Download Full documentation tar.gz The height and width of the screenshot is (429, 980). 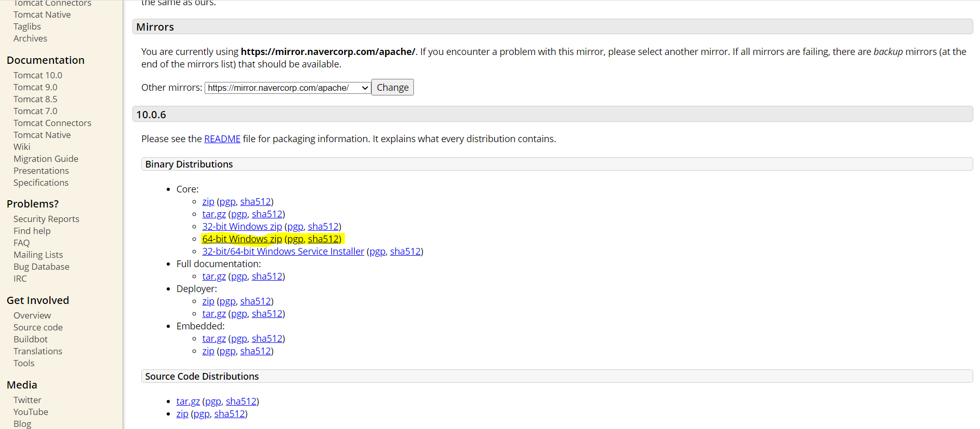pyautogui.click(x=214, y=276)
